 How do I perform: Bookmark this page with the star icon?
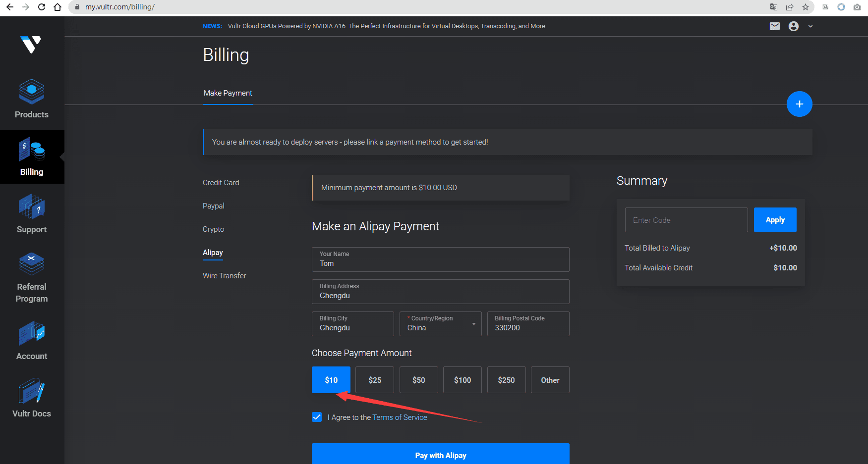(x=806, y=7)
